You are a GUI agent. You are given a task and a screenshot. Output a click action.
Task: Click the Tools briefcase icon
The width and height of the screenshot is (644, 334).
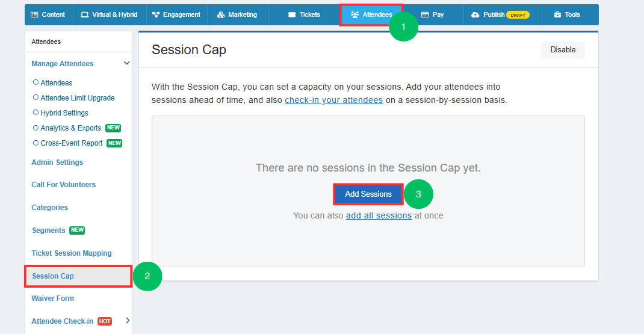pyautogui.click(x=557, y=15)
